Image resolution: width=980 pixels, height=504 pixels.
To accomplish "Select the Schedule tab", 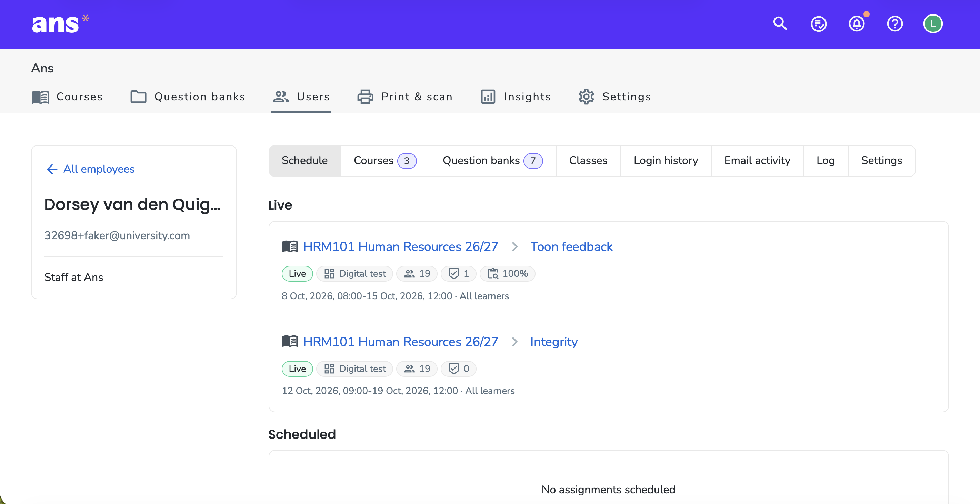I will pyautogui.click(x=305, y=161).
